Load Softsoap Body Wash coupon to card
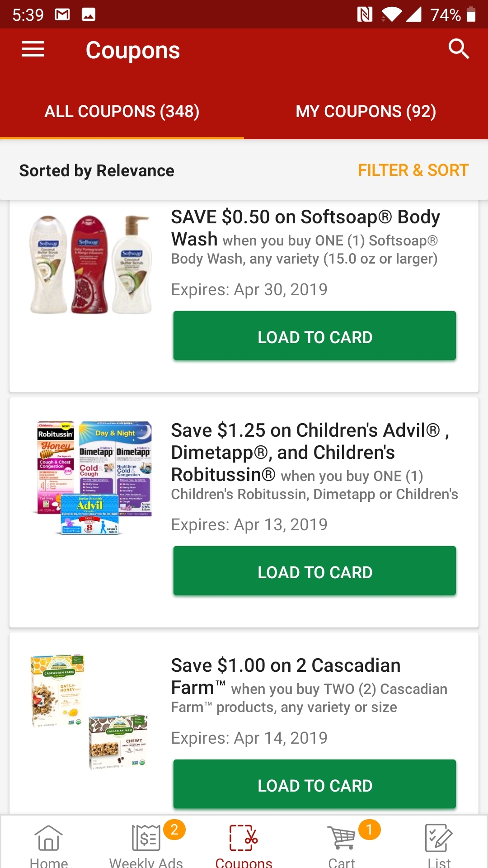The height and width of the screenshot is (868, 488). pyautogui.click(x=314, y=336)
